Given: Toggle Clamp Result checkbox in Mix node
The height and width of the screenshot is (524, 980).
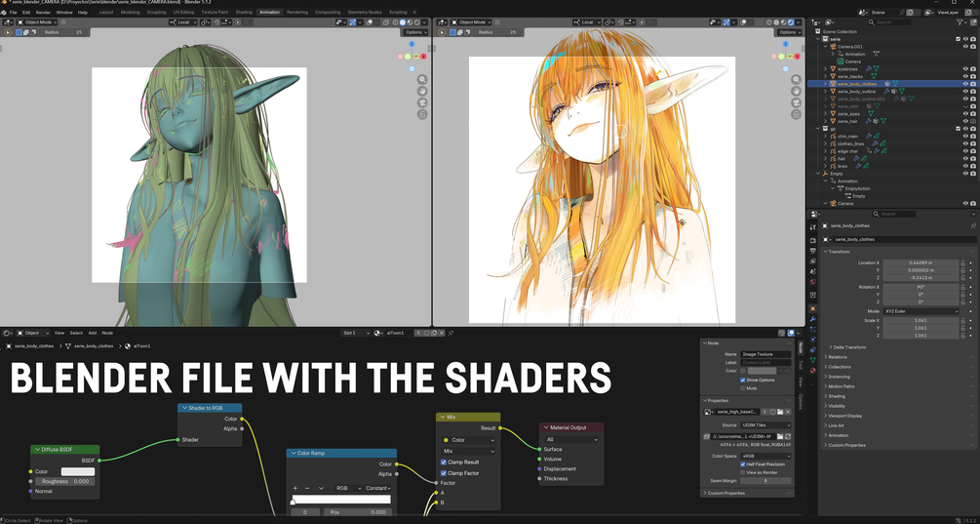Looking at the screenshot, I should point(444,463).
